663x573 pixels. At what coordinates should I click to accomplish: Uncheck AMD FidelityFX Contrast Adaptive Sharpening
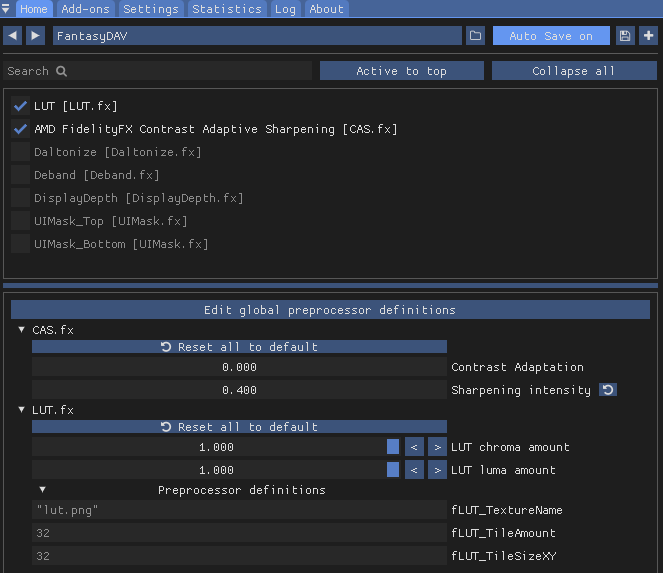click(x=20, y=129)
